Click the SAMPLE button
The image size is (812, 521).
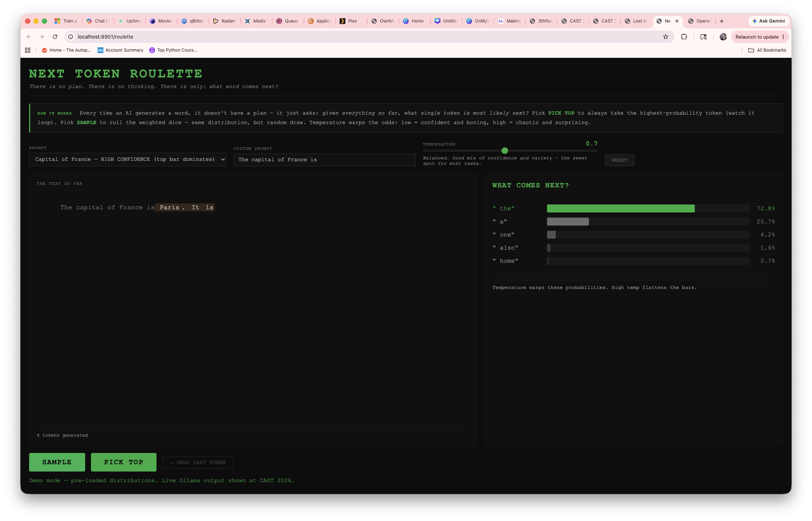point(57,462)
